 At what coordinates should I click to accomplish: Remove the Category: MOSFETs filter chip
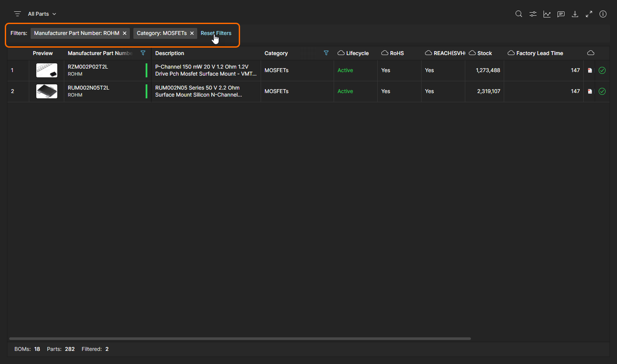192,33
